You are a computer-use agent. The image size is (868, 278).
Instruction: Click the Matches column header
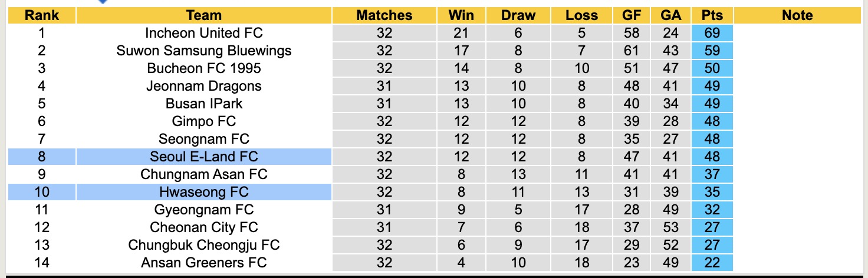coord(384,16)
